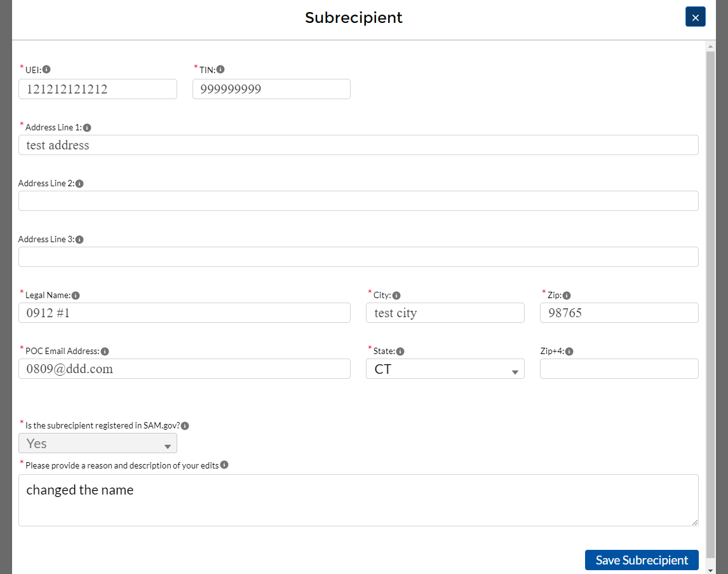The image size is (728, 574).
Task: Click the empty Address Line 3 field
Action: 358,257
